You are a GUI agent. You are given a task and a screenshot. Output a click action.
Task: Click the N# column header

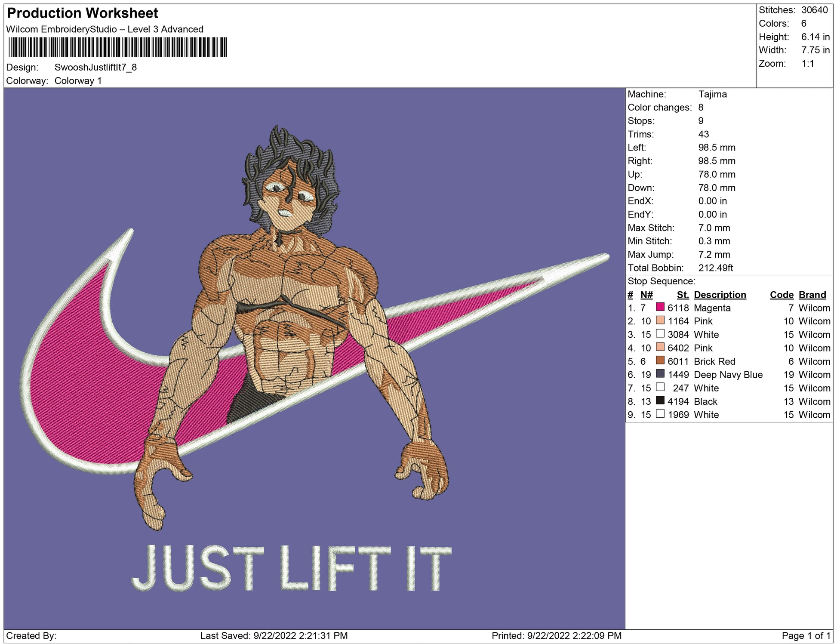pyautogui.click(x=646, y=295)
